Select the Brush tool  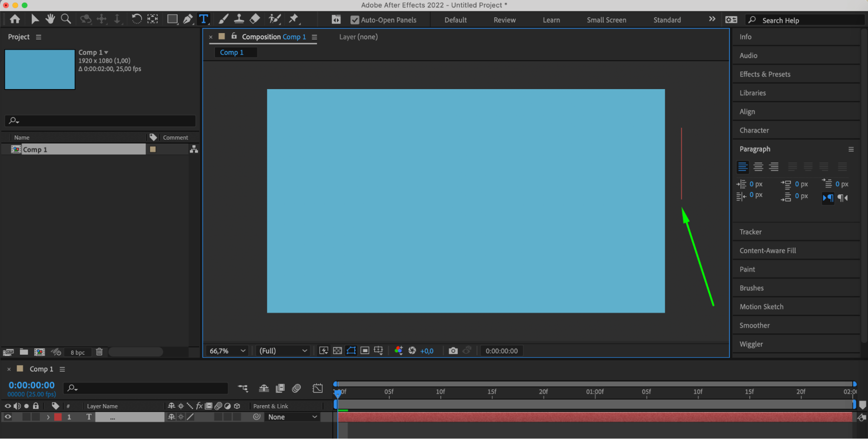pyautogui.click(x=223, y=19)
